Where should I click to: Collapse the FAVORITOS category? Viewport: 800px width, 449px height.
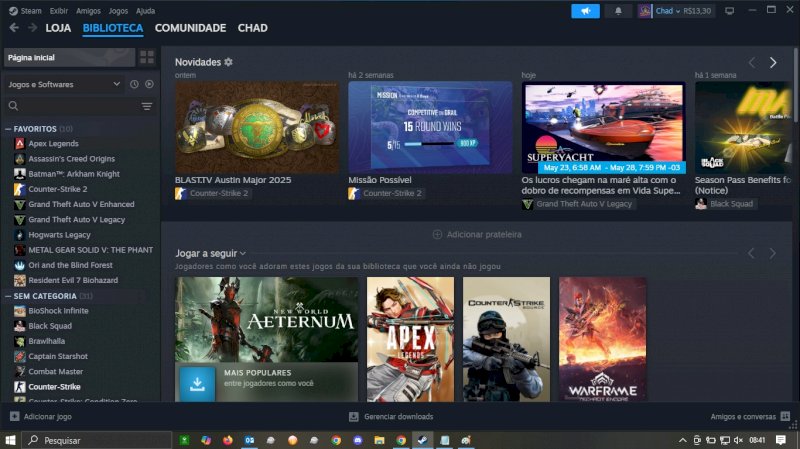point(8,129)
